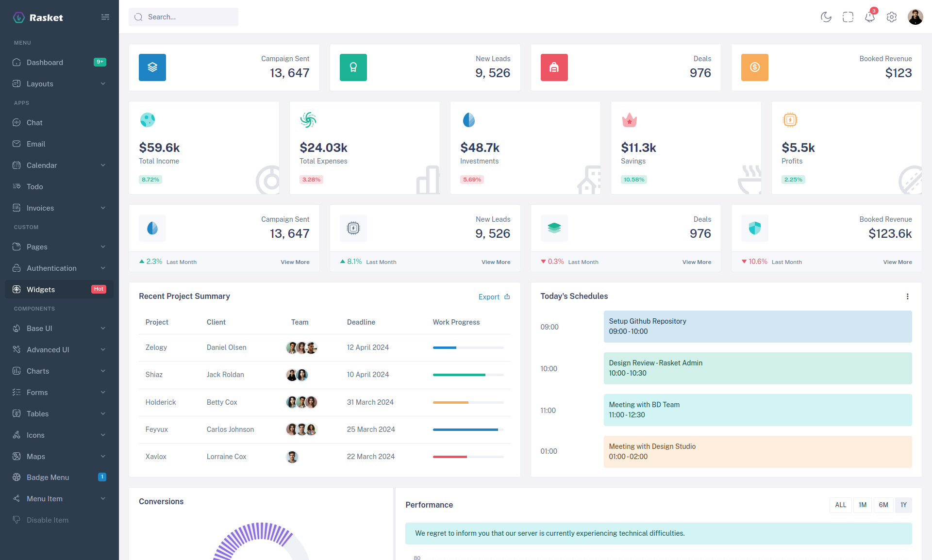Open Today's Schedules three-dot menu

pyautogui.click(x=907, y=296)
